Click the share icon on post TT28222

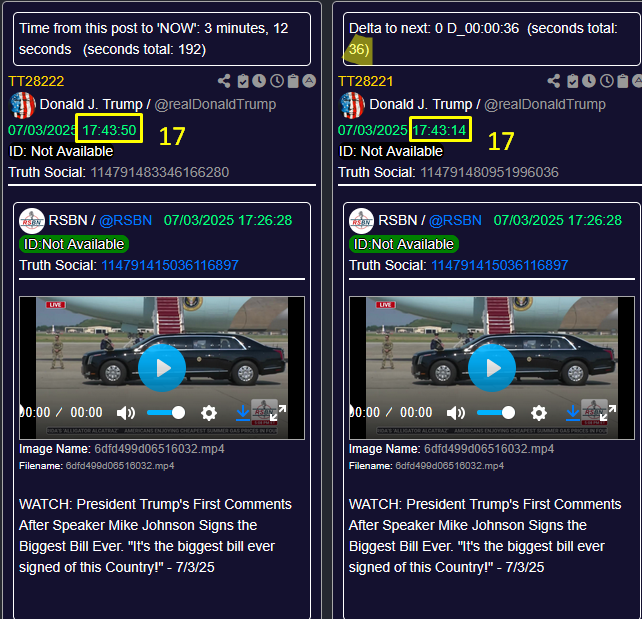click(x=224, y=81)
